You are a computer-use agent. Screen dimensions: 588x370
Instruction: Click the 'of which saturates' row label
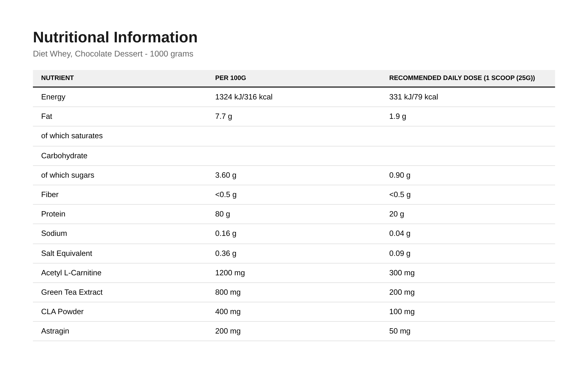pos(72,136)
